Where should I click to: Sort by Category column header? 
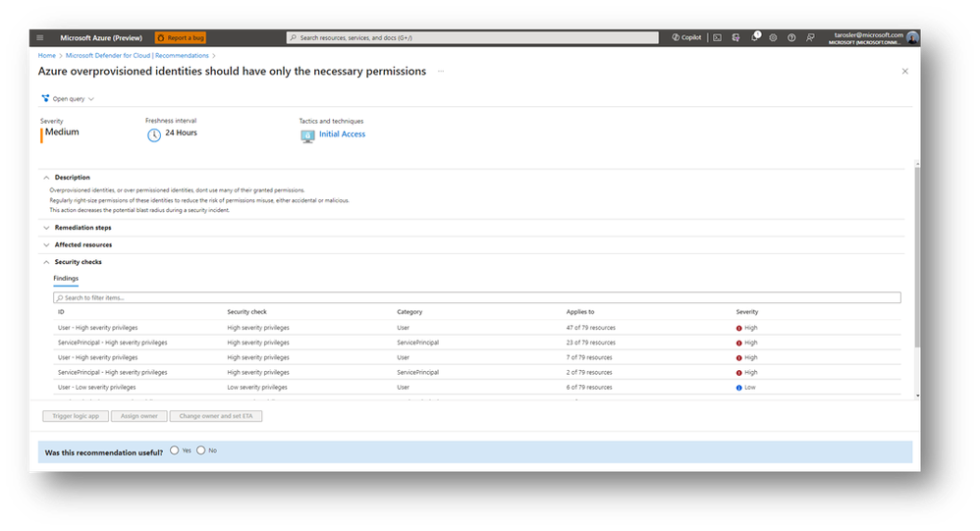(409, 312)
